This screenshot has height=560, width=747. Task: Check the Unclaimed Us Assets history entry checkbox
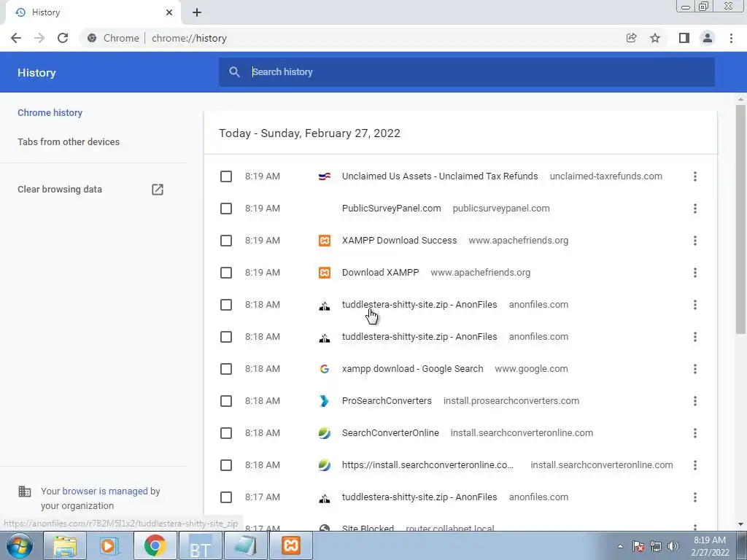pos(226,176)
